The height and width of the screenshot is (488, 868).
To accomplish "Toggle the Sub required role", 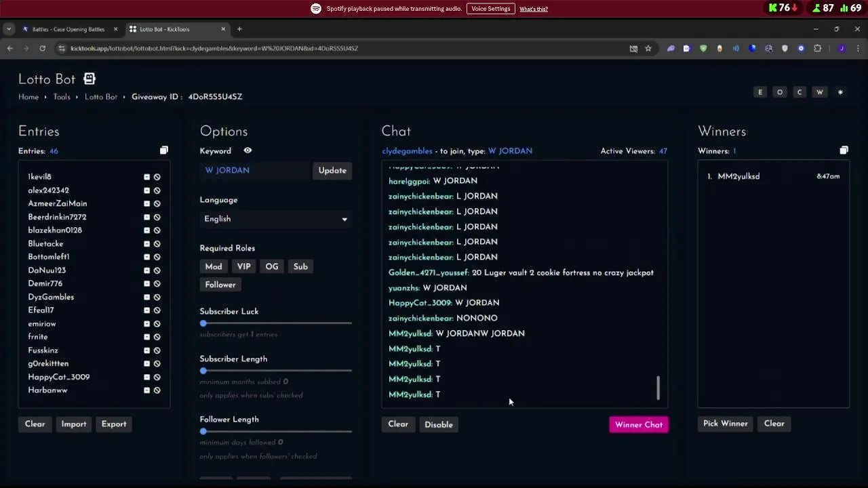I will coord(300,266).
